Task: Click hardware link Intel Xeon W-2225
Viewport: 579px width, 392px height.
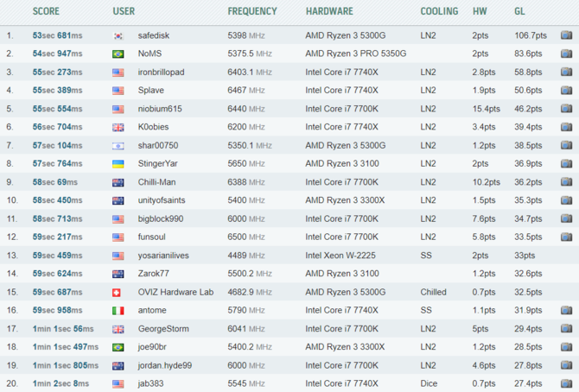Action: [340, 256]
